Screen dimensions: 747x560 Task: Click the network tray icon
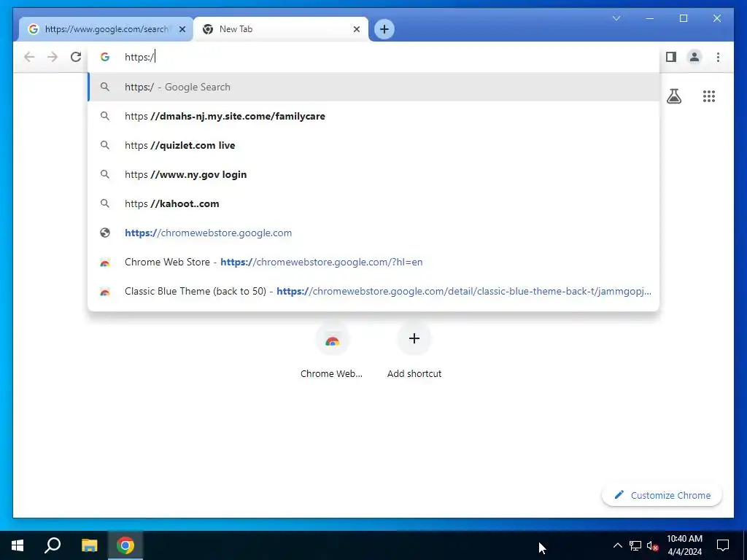point(635,545)
